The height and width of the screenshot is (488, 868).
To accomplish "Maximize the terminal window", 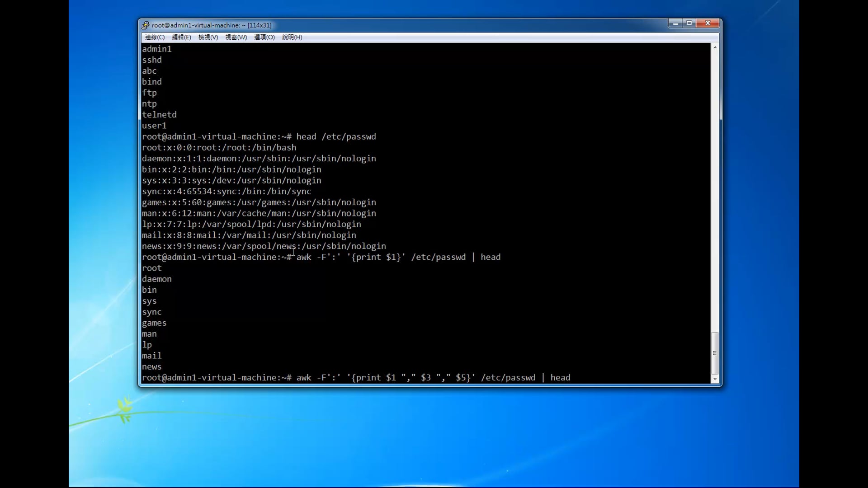I will [x=689, y=23].
